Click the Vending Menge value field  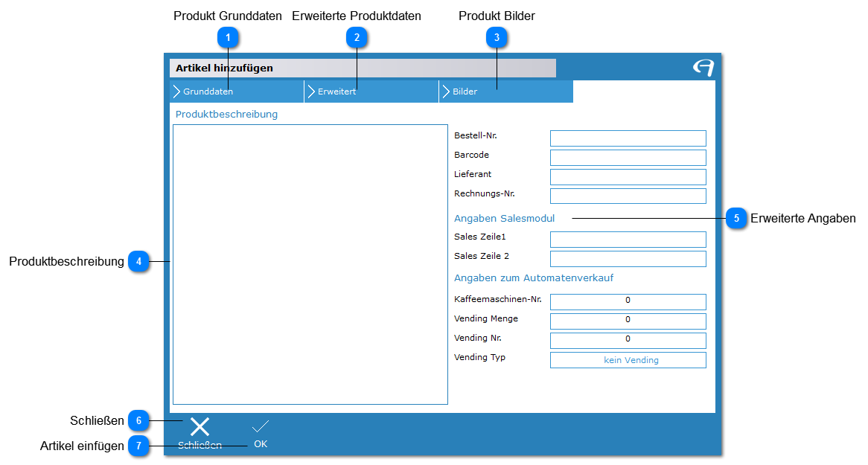coord(628,321)
